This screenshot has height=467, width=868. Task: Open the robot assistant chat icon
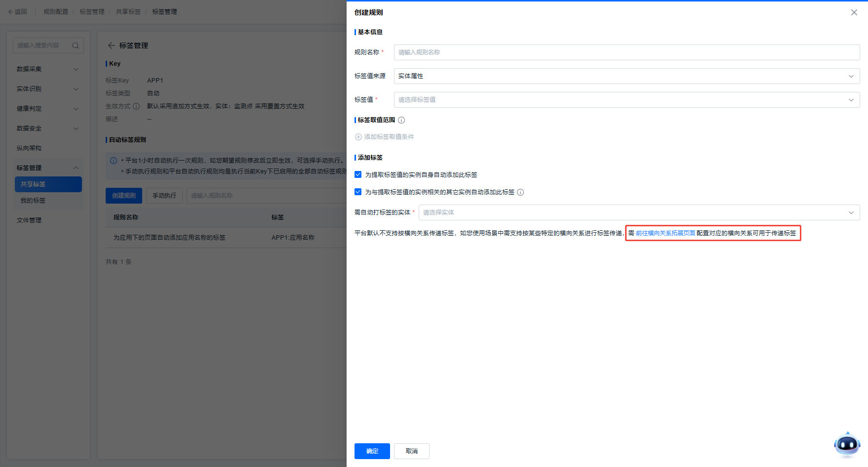tap(847, 444)
